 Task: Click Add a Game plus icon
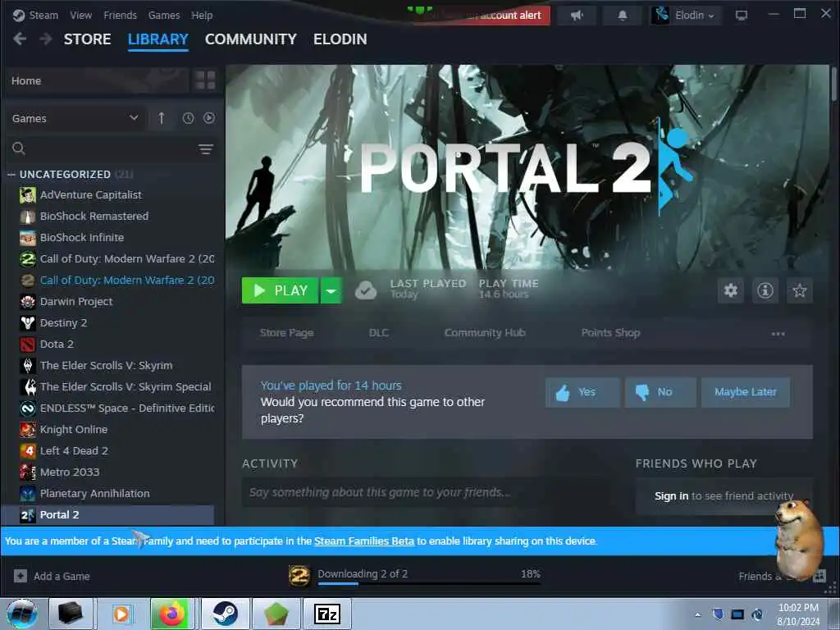point(21,576)
